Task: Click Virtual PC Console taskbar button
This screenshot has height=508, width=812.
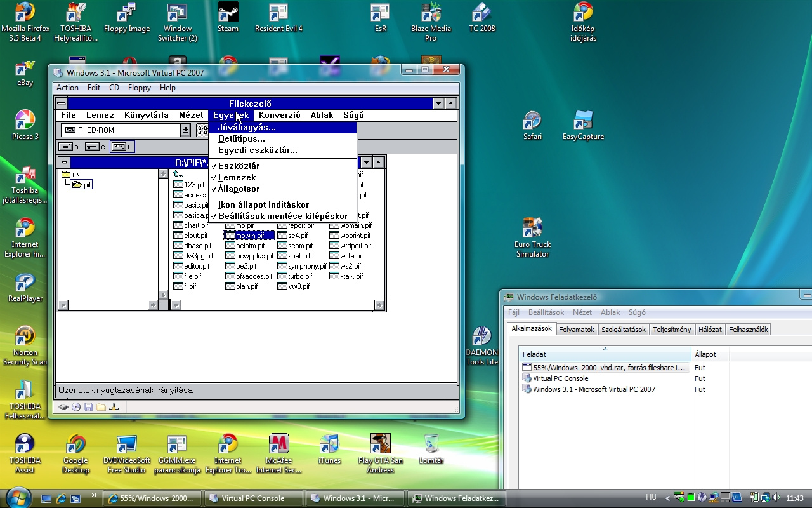Action: tap(253, 498)
